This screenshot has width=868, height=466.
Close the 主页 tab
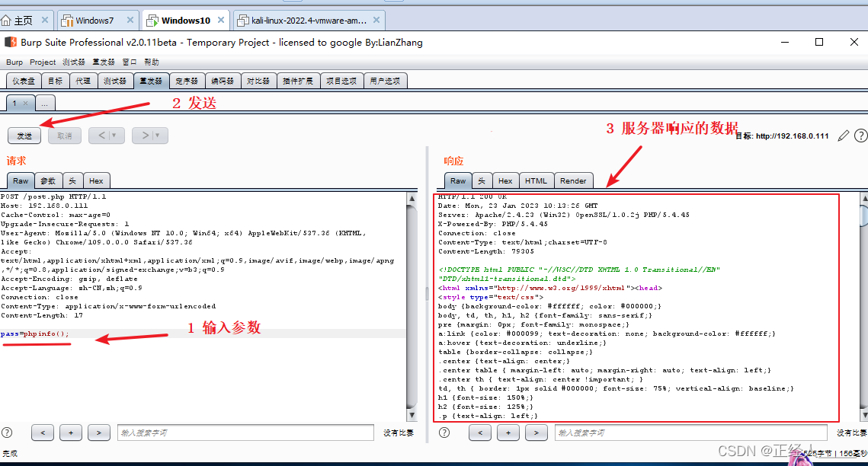pyautogui.click(x=45, y=20)
